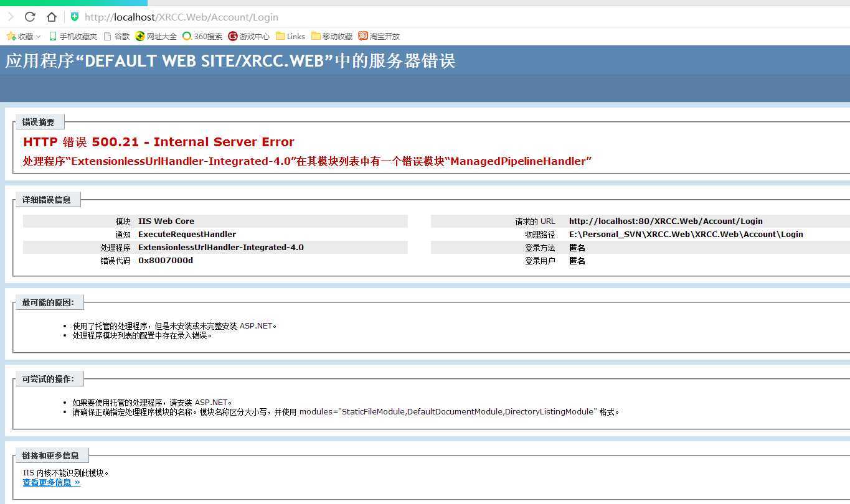This screenshot has height=504, width=850.
Task: Select the text IIS 内核不能识别此模块
Action: (66, 473)
